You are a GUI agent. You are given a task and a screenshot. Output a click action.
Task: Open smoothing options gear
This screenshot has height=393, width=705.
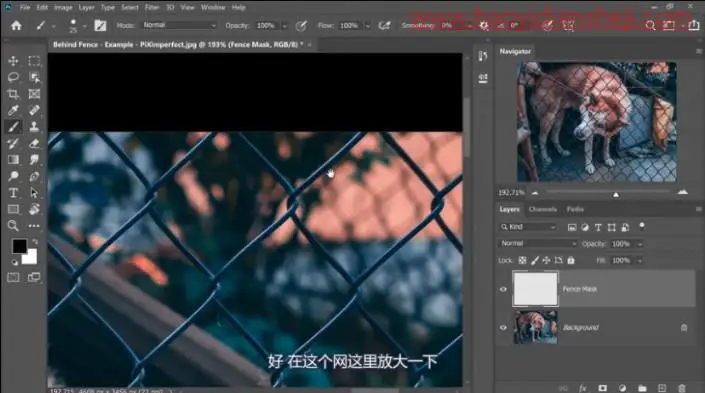[484, 26]
